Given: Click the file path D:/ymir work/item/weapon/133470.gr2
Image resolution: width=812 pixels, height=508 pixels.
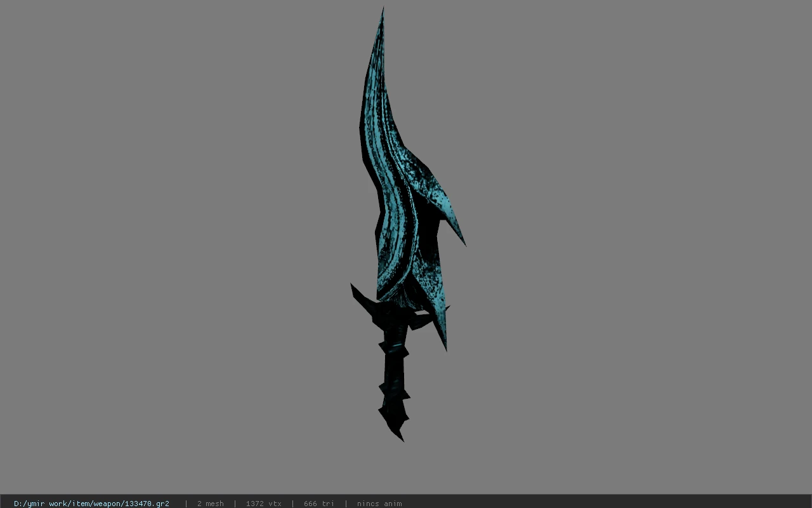Looking at the screenshot, I should pyautogui.click(x=91, y=504).
